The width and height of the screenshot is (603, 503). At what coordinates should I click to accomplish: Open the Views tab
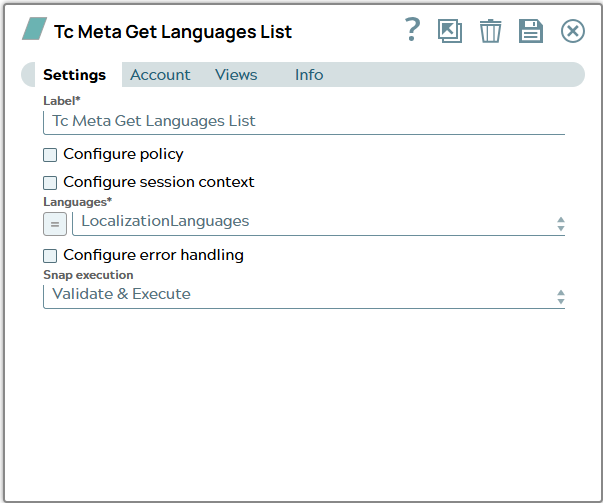(x=236, y=75)
